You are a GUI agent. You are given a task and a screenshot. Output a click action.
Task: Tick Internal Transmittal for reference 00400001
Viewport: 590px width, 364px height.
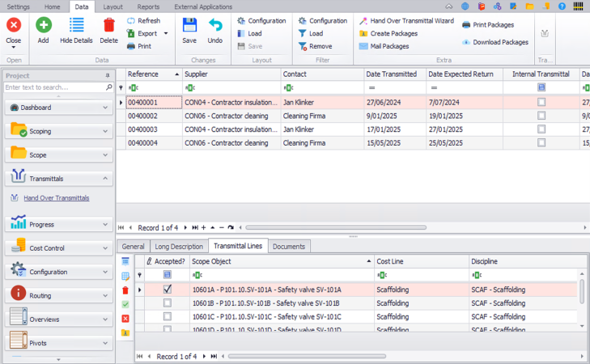(541, 103)
